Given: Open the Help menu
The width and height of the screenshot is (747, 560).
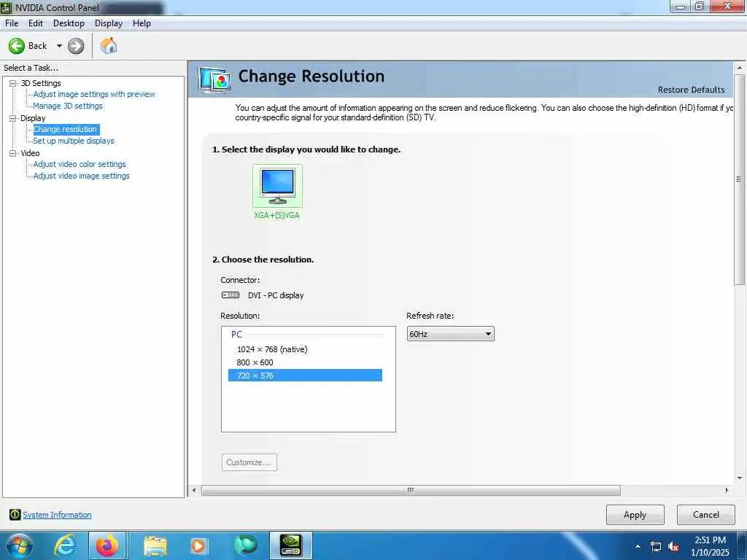Looking at the screenshot, I should click(x=142, y=23).
